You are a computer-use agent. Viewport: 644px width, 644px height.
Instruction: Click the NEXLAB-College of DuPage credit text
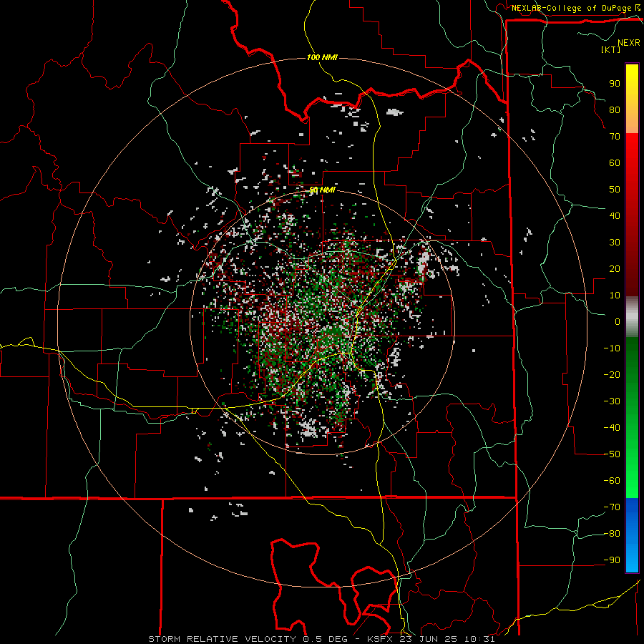(x=571, y=8)
